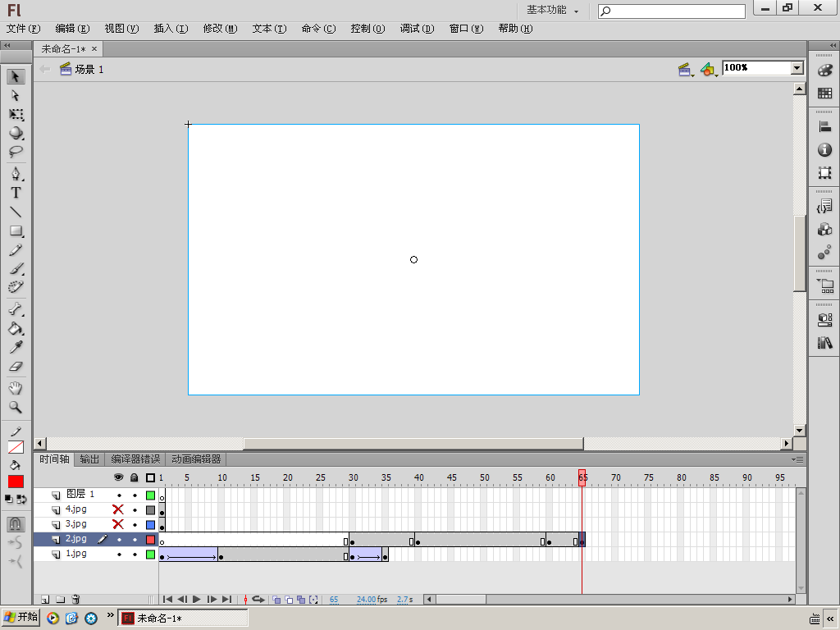
Task: Show the hidden 4.jpg layer
Action: (118, 509)
